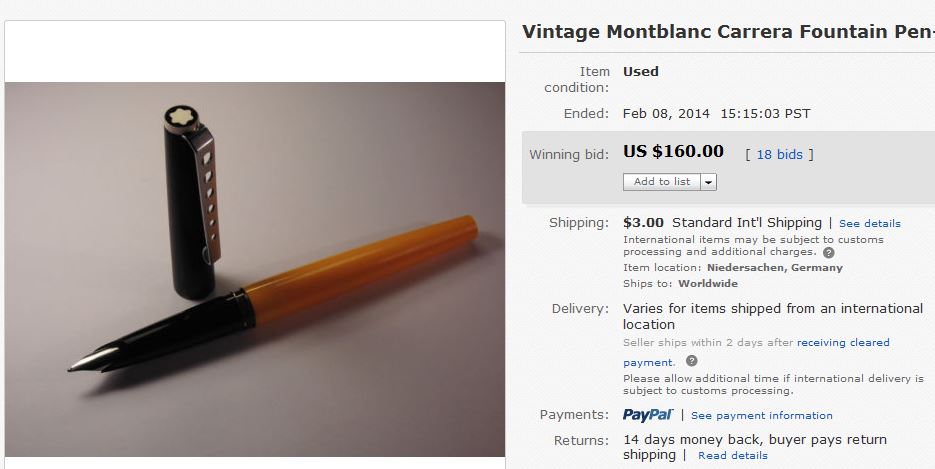This screenshot has height=469, width=935.
Task: Click the PayPal logo
Action: (x=648, y=415)
